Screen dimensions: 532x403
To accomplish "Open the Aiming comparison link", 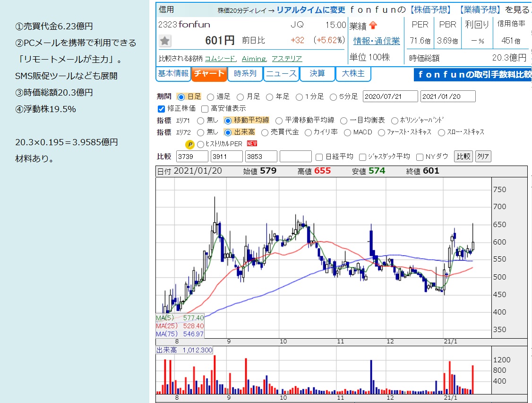I will [254, 59].
